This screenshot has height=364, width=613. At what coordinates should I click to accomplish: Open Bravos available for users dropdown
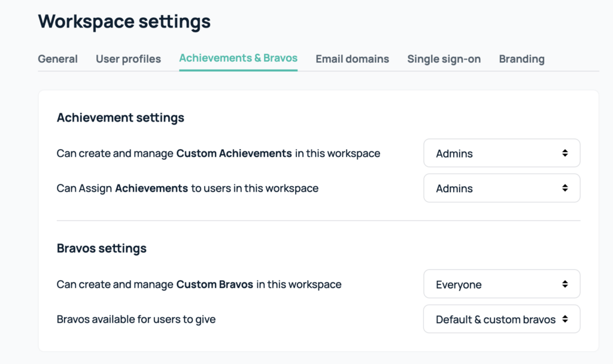coord(502,319)
